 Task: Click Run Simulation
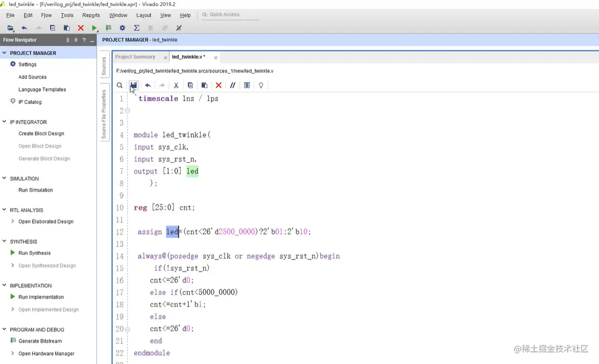[35, 190]
